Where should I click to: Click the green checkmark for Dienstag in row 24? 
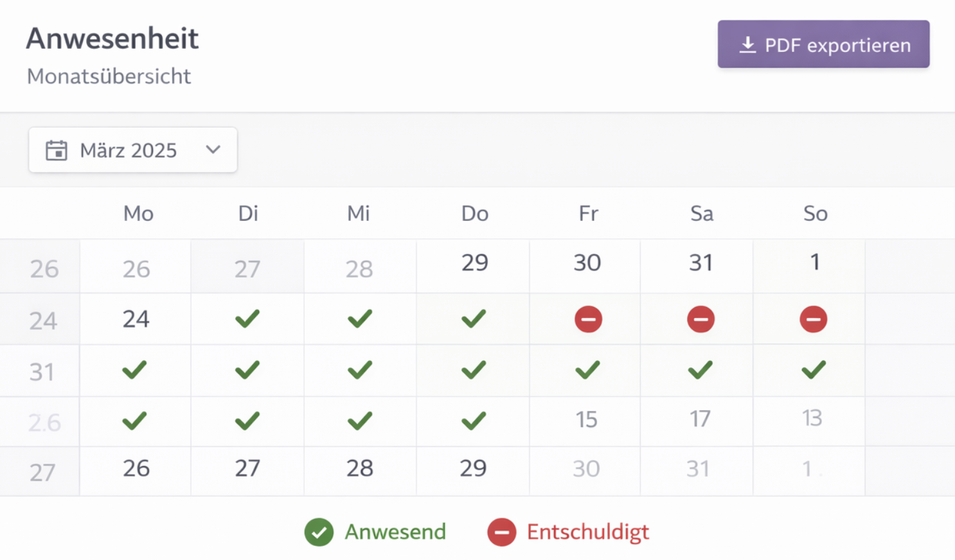[247, 319]
